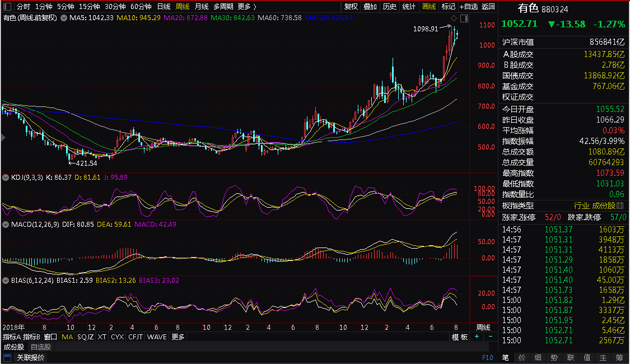Click the plus icon next to 模板
Screen dimensions: 630x364
(x=477, y=337)
